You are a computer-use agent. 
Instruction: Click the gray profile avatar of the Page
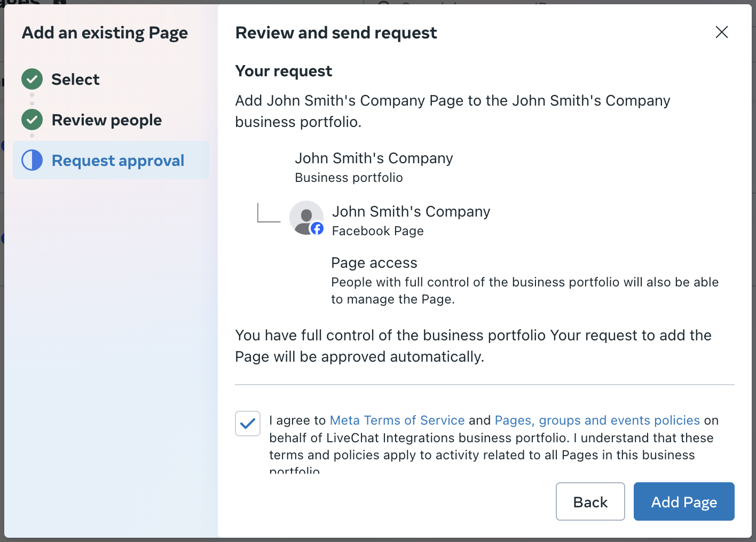[x=305, y=217]
